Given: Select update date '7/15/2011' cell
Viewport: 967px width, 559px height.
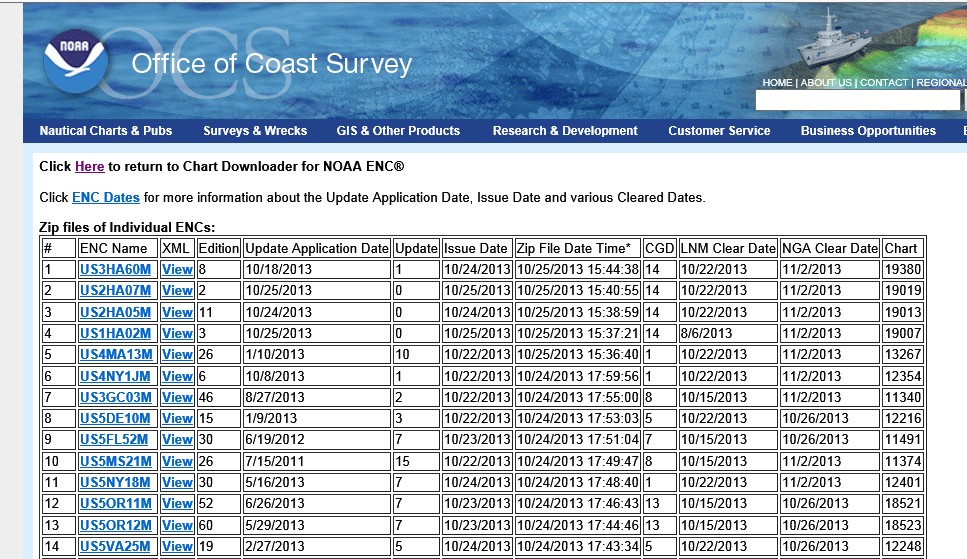Looking at the screenshot, I should (x=317, y=462).
